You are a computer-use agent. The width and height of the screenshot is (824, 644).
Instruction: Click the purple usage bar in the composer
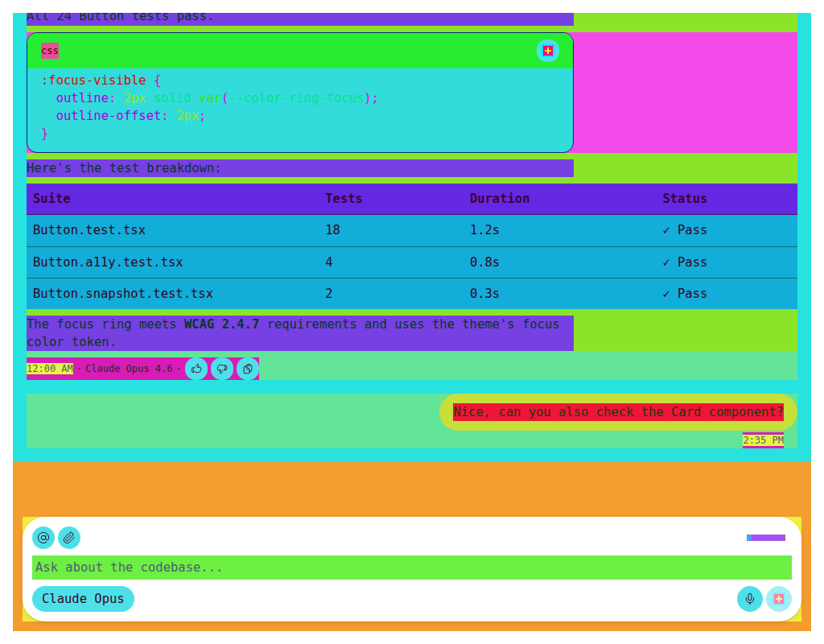(x=766, y=538)
